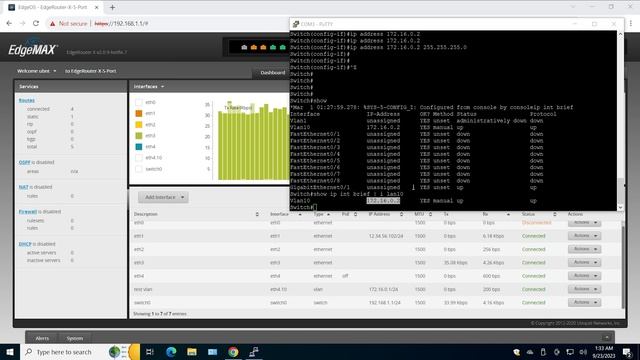Open Actions dropdown for eth2 row
Screen dimensions: 640x360
(584, 249)
